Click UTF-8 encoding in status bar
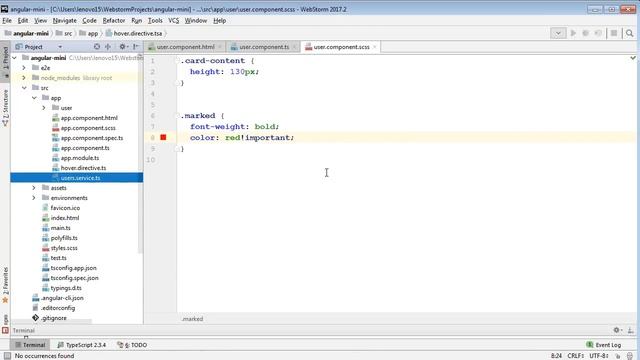The width and height of the screenshot is (640, 360). 599,356
